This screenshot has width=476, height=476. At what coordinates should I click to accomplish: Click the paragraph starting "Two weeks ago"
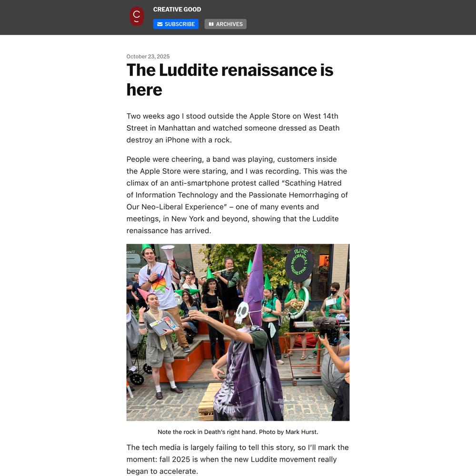point(233,128)
